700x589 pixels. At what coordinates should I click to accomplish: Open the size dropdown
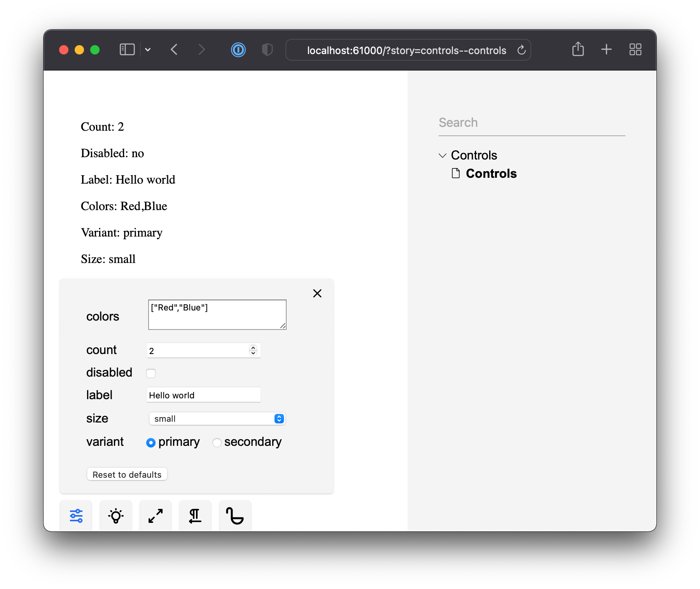pyautogui.click(x=217, y=419)
